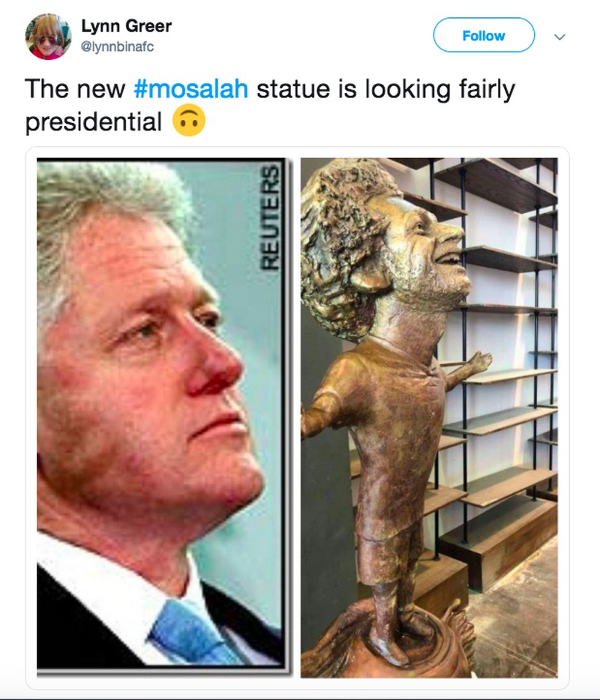Click the tweet text 'statue is looking fairly'

tap(385, 89)
